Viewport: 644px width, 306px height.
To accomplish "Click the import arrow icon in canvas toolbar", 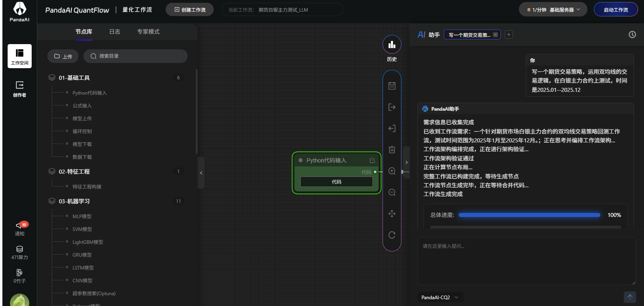I will (x=392, y=128).
